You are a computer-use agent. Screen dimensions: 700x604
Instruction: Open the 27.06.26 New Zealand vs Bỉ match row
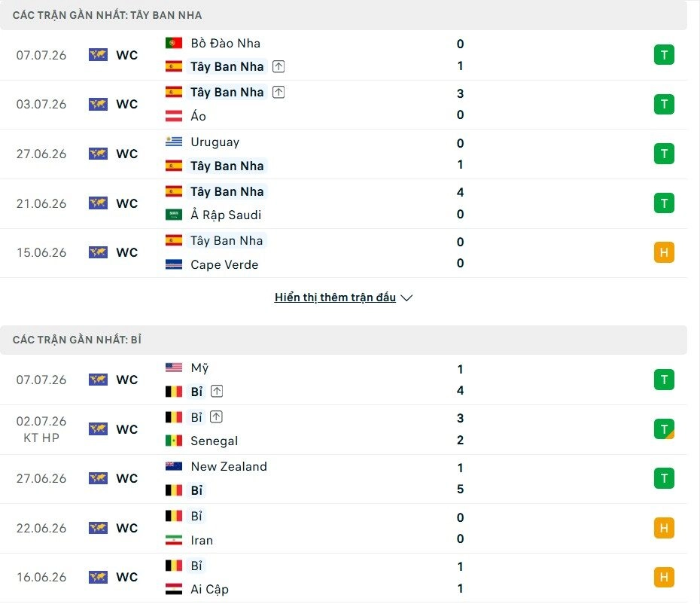pyautogui.click(x=343, y=478)
